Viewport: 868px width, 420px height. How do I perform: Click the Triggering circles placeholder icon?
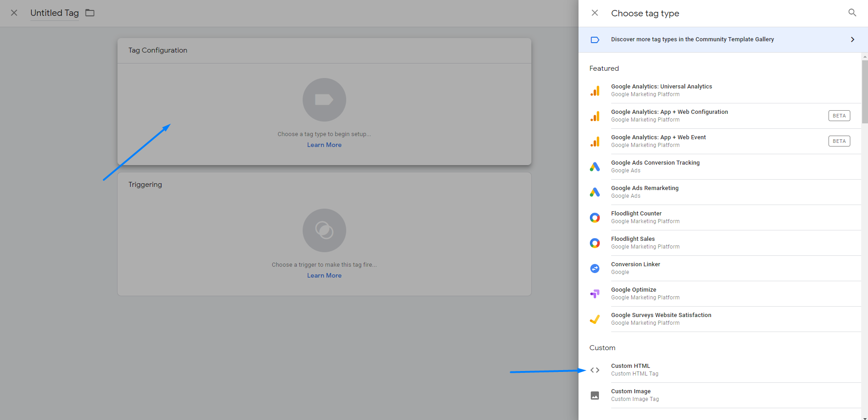[x=324, y=230]
